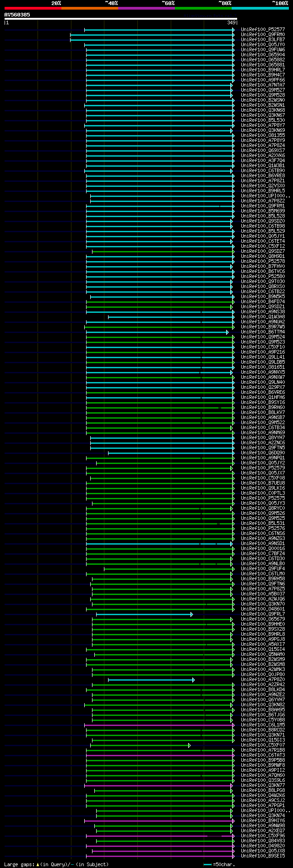Select hit label UniRef100_B2WSM8
This screenshot has height=868, width=293.
click(263, 664)
